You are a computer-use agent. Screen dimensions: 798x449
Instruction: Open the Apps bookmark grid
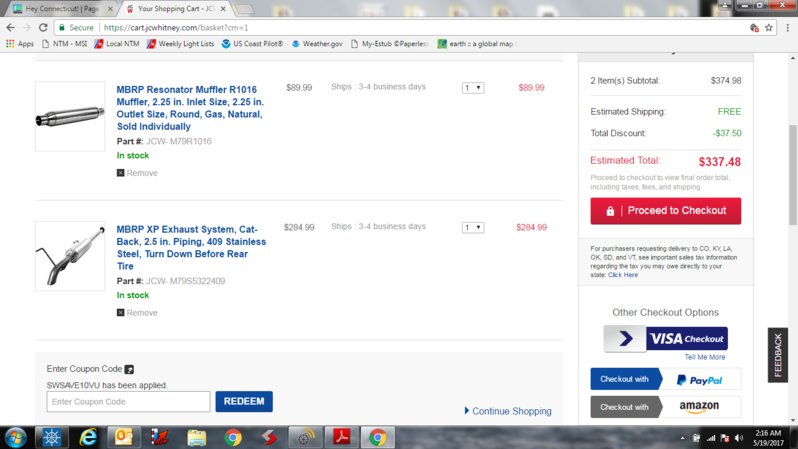(20, 44)
